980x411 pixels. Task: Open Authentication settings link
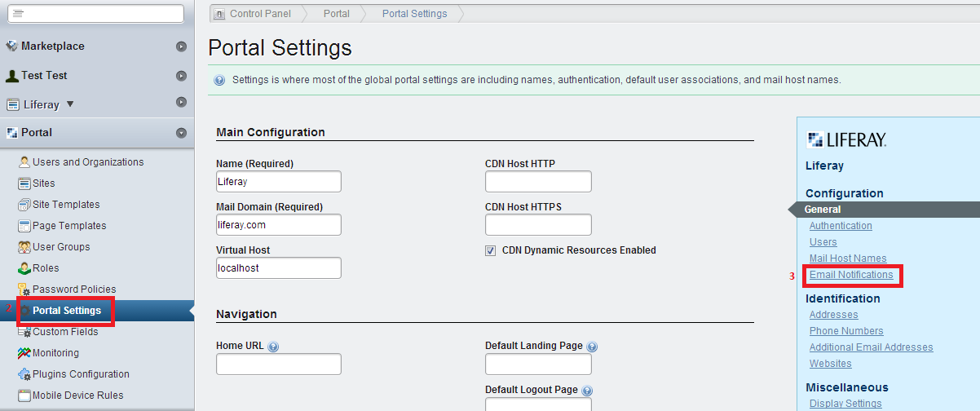click(x=841, y=226)
